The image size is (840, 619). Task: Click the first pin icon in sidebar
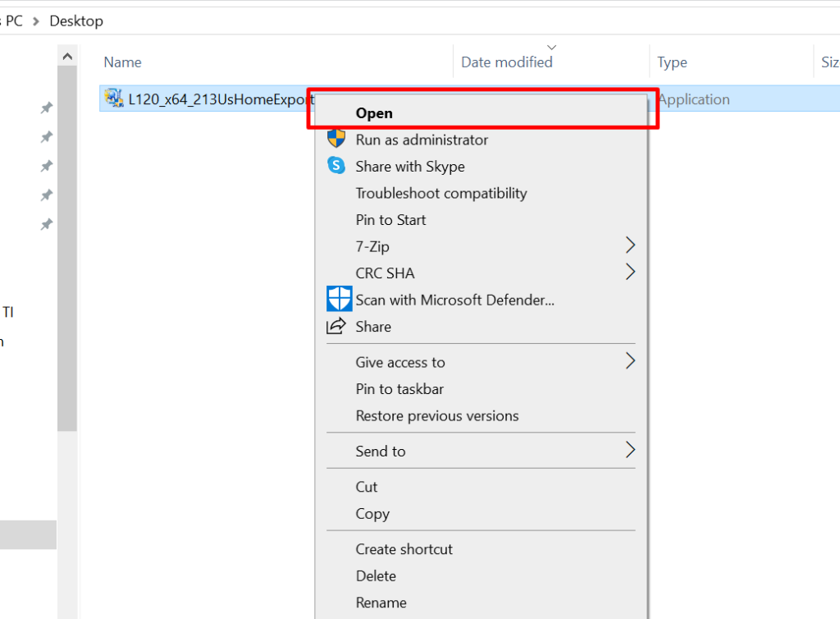[47, 108]
